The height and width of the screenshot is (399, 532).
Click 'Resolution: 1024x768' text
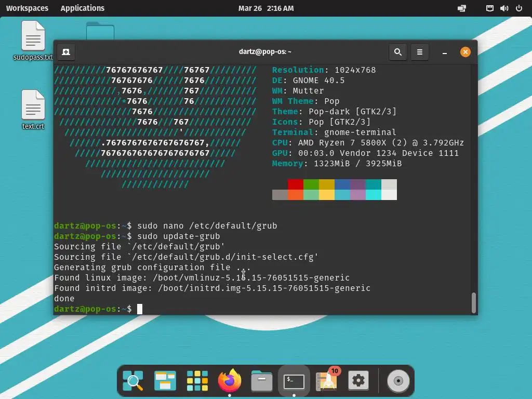pos(324,70)
